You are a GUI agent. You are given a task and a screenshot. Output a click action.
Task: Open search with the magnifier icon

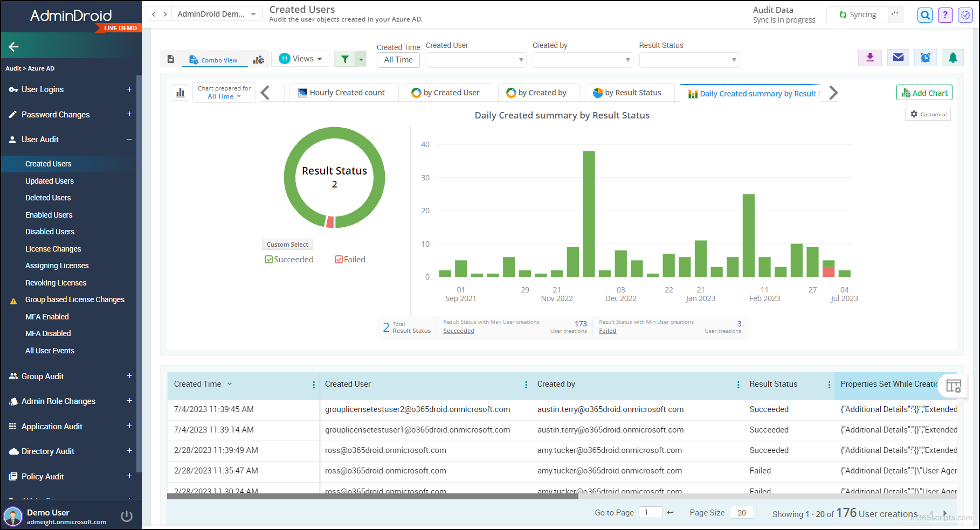coord(924,15)
